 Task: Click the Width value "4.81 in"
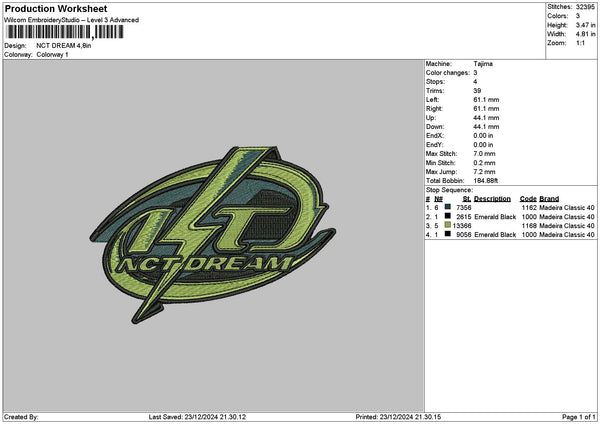(585, 34)
